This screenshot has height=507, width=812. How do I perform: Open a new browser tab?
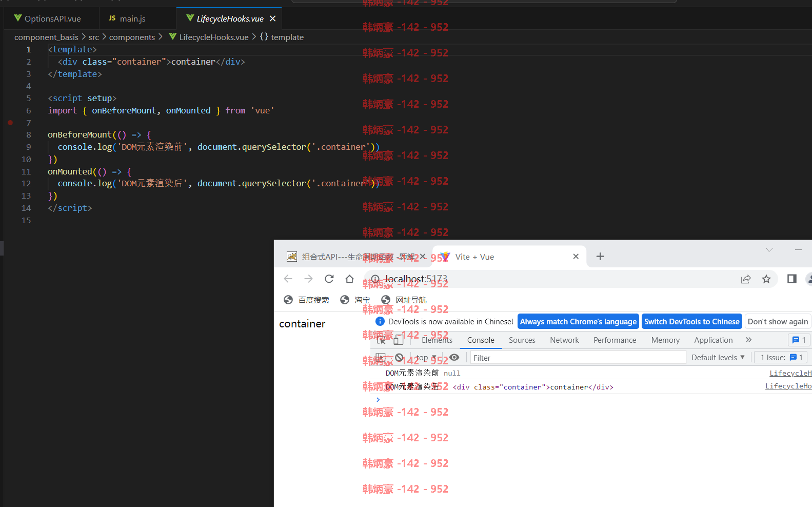(600, 257)
